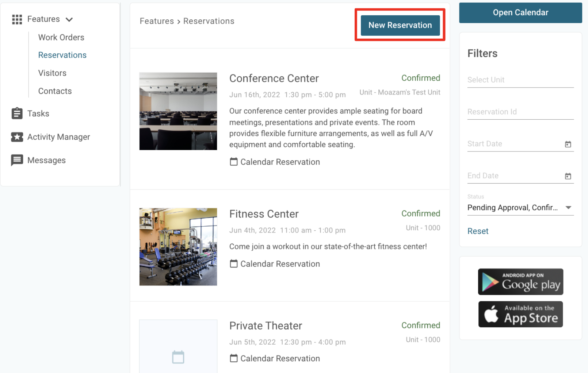Viewport: 588px width, 373px height.
Task: Reset the reservation filters
Action: pyautogui.click(x=478, y=231)
